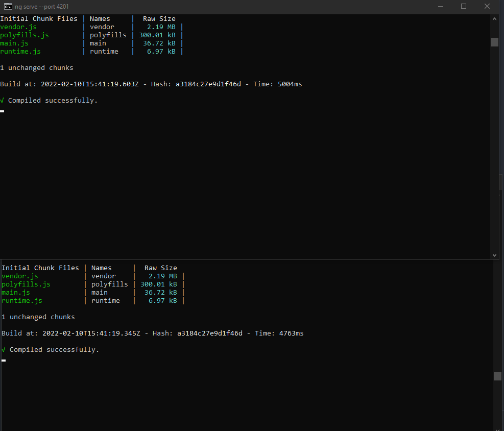504x431 pixels.
Task: Click '300.01 kB' size in bottom terminal
Action: (x=159, y=284)
